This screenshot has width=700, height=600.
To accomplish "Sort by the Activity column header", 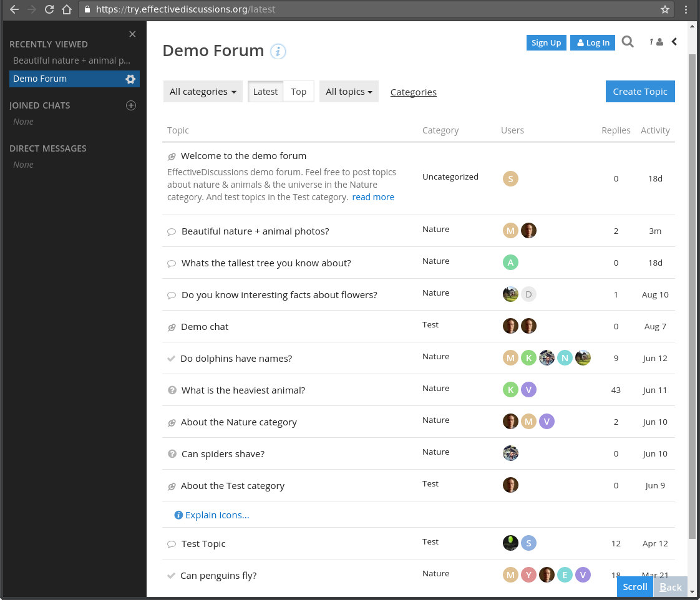I will (x=655, y=130).
